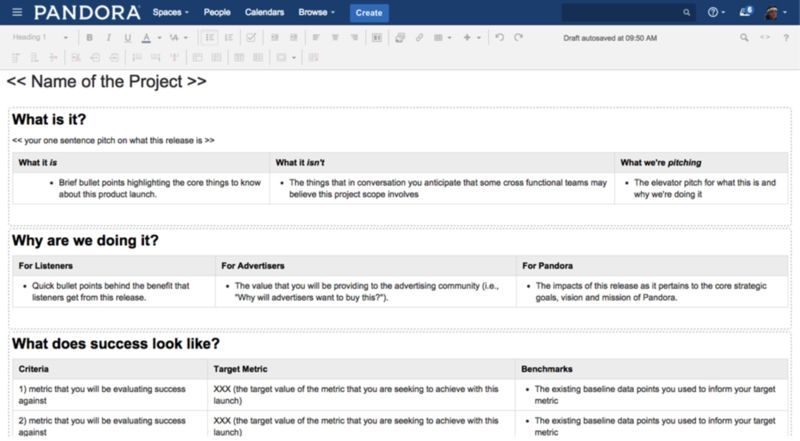This screenshot has height=441, width=800.
Task: Go to the People page
Action: [x=216, y=12]
